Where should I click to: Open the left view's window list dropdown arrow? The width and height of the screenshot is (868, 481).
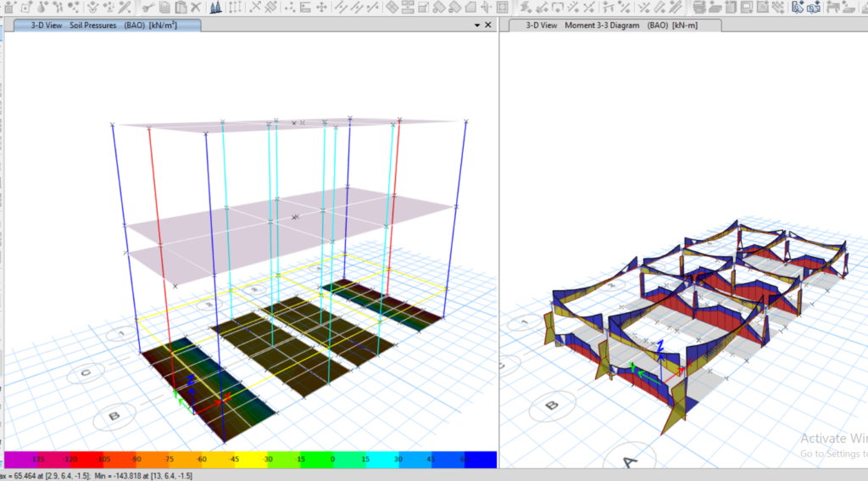[x=477, y=25]
